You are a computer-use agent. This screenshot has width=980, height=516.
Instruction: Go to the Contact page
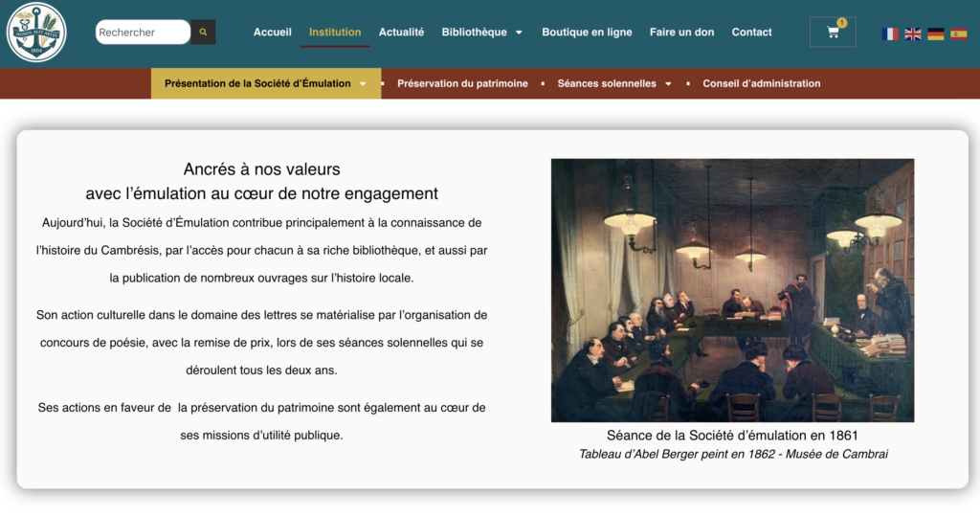pyautogui.click(x=752, y=32)
